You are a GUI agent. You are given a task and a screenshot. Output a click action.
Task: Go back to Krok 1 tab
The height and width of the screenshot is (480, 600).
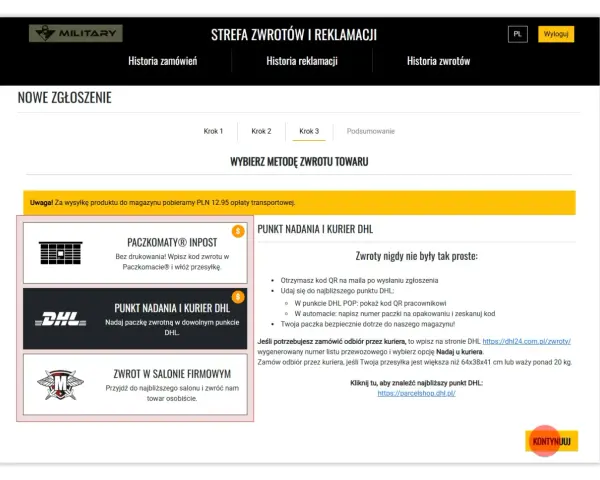tap(213, 131)
